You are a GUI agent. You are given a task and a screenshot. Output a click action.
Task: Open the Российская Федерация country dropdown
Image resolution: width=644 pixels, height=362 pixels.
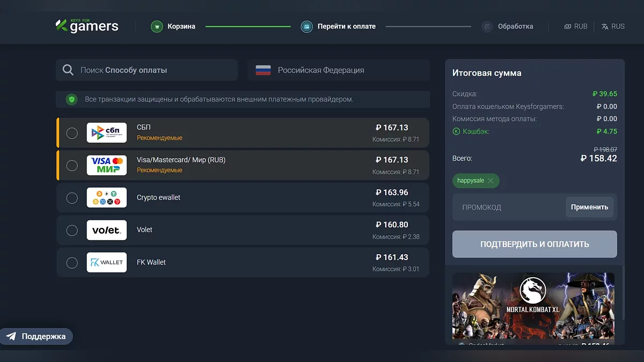(339, 70)
